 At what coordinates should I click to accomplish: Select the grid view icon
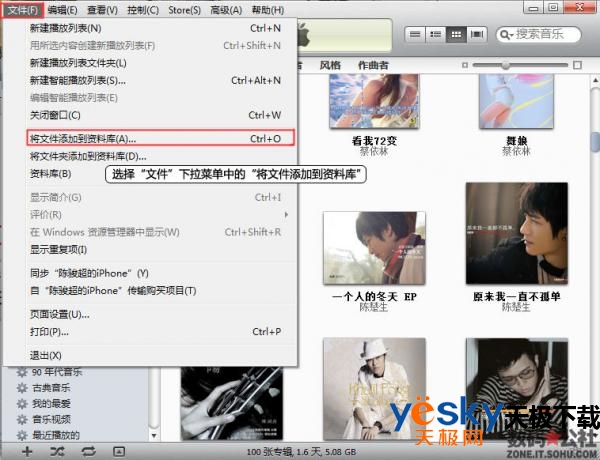pyautogui.click(x=456, y=34)
